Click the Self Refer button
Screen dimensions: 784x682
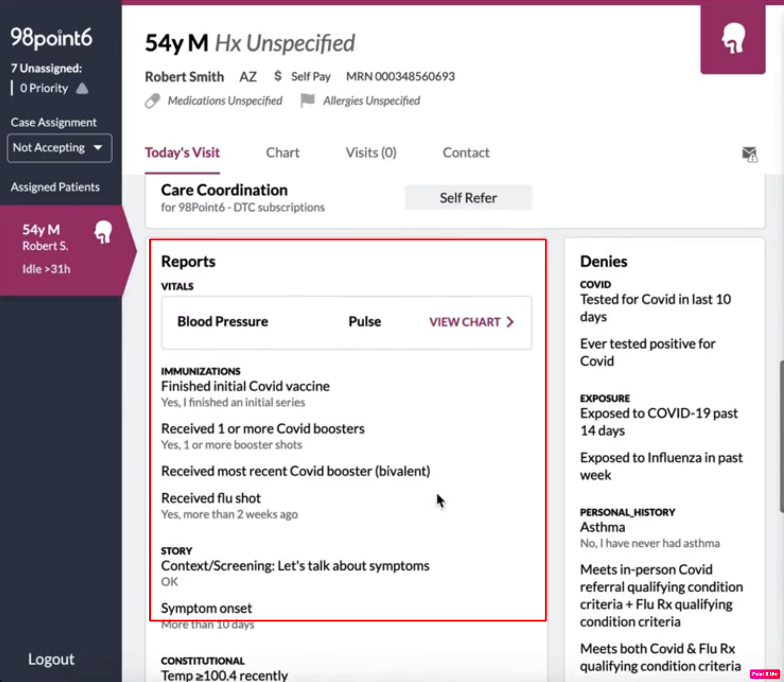click(x=468, y=198)
